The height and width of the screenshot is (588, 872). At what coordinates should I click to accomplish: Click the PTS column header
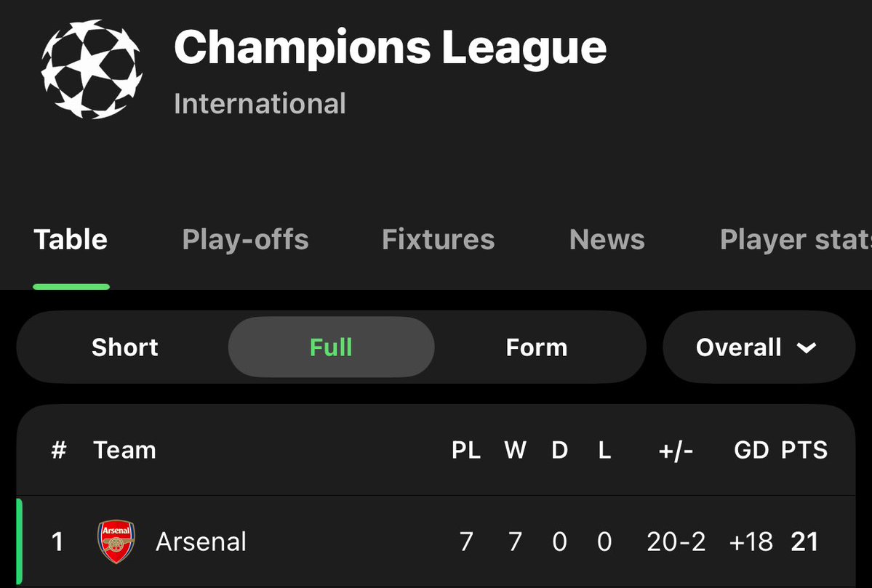[x=804, y=451]
